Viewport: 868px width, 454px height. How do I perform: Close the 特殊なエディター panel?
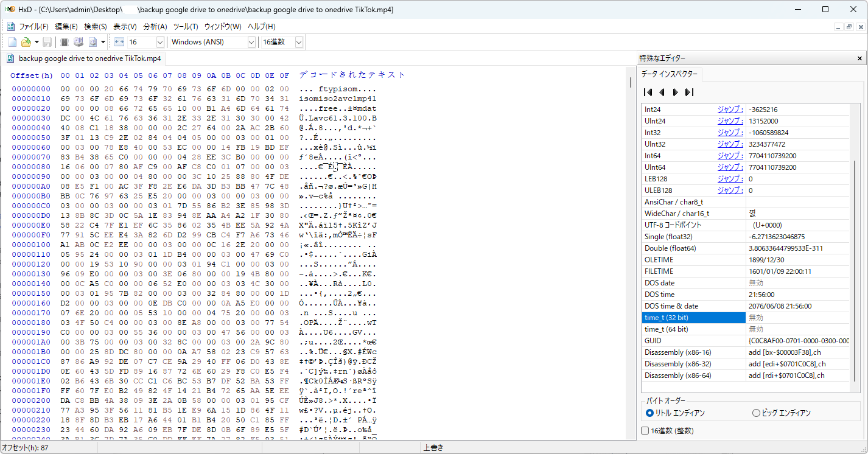tap(859, 58)
